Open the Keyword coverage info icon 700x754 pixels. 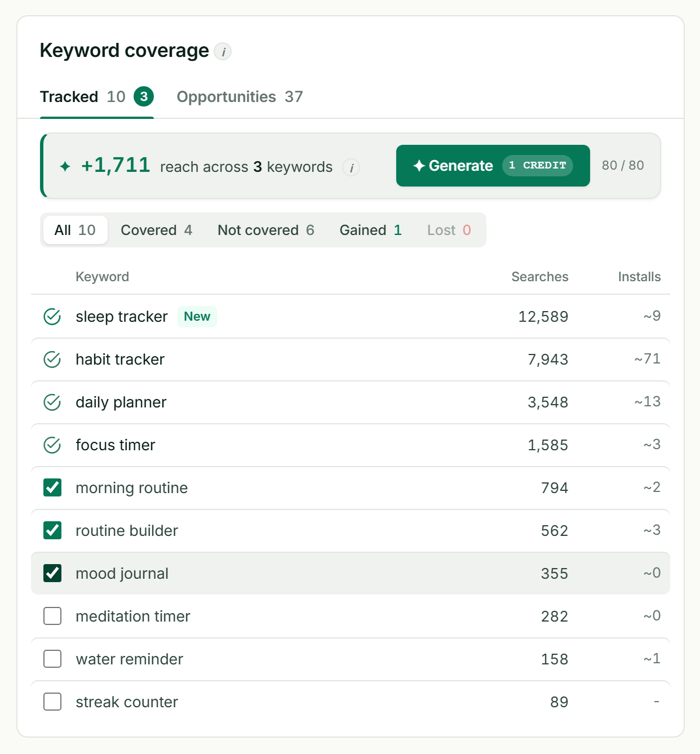point(223,52)
